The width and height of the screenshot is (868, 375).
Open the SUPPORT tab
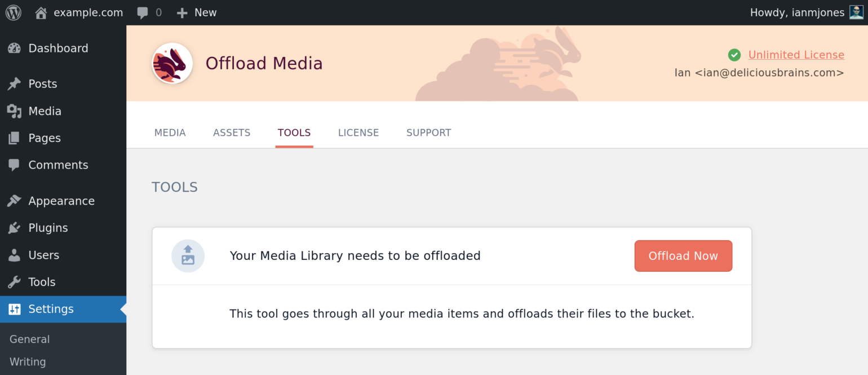[429, 133]
